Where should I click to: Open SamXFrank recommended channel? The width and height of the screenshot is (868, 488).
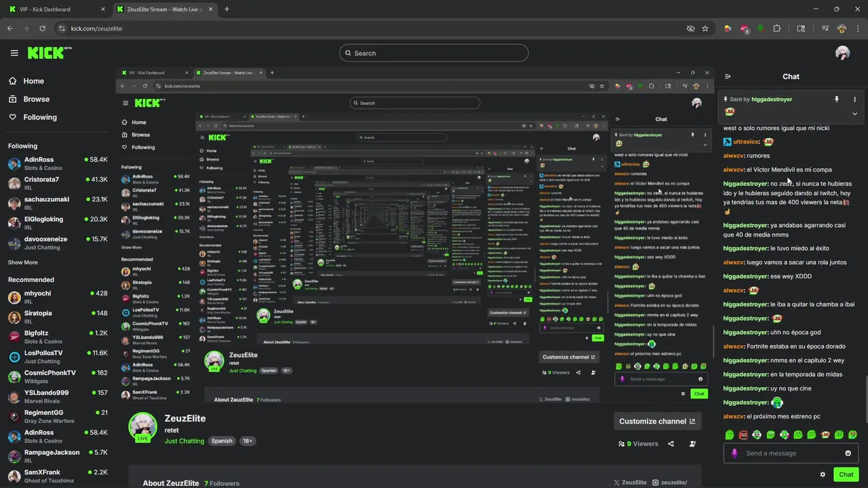[58, 476]
